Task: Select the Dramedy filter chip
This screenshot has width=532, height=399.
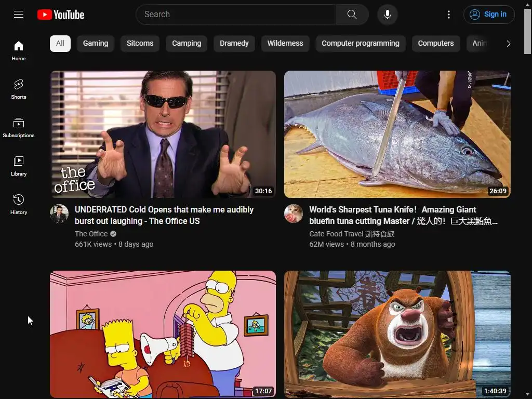Action: 234,44
